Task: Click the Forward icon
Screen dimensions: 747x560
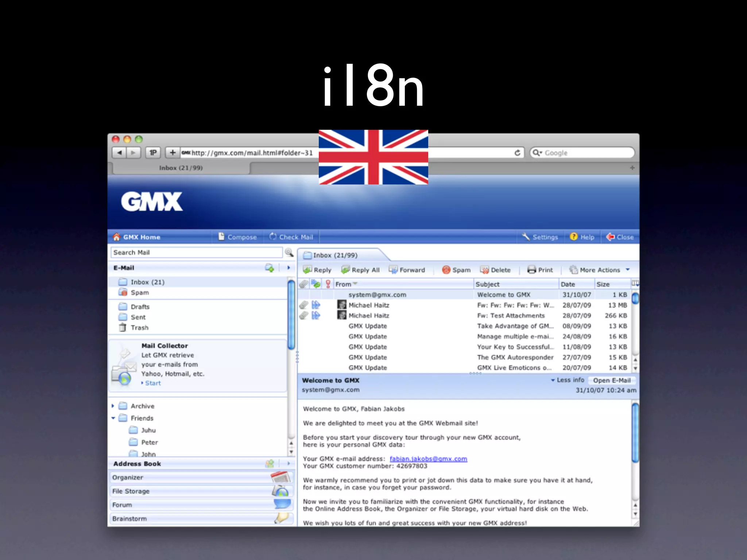Action: (393, 270)
